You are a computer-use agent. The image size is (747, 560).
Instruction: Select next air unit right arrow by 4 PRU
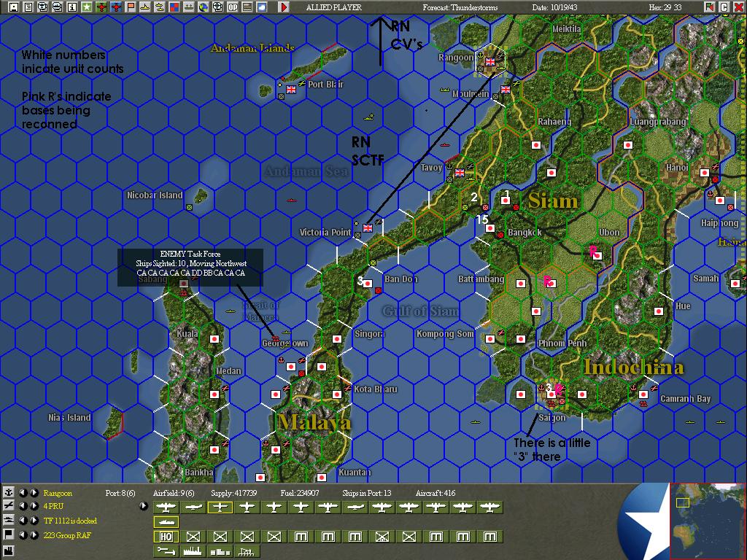[x=34, y=507]
